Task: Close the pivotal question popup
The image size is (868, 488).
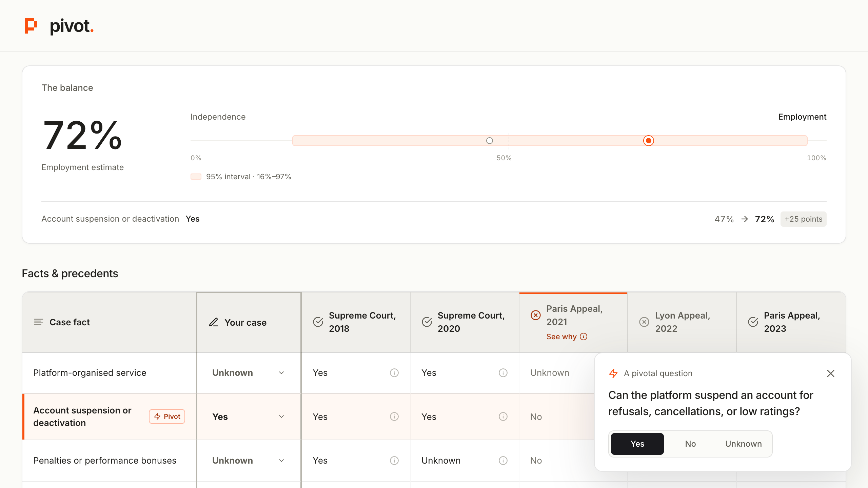Action: 831,373
